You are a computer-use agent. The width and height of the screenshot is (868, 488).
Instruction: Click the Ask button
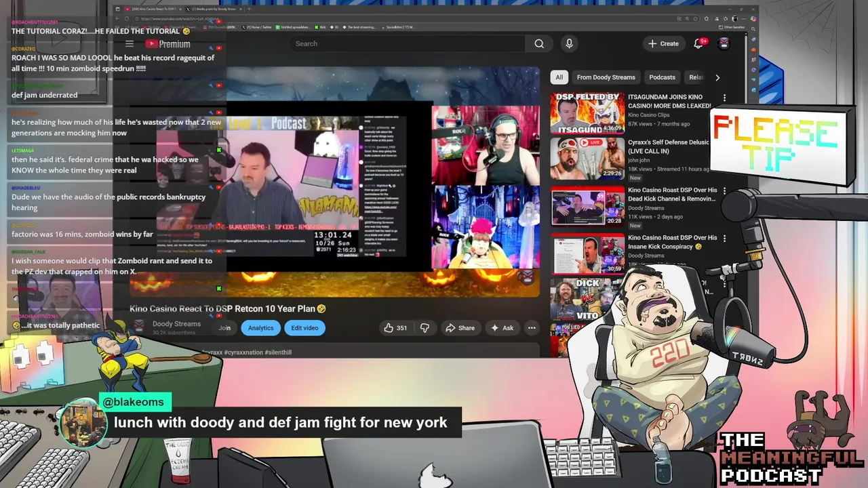(502, 328)
